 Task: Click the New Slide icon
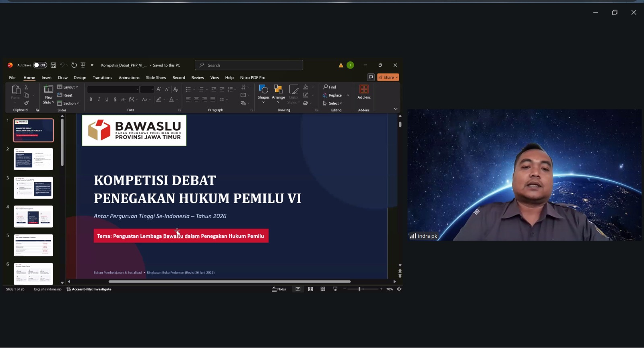[x=48, y=89]
